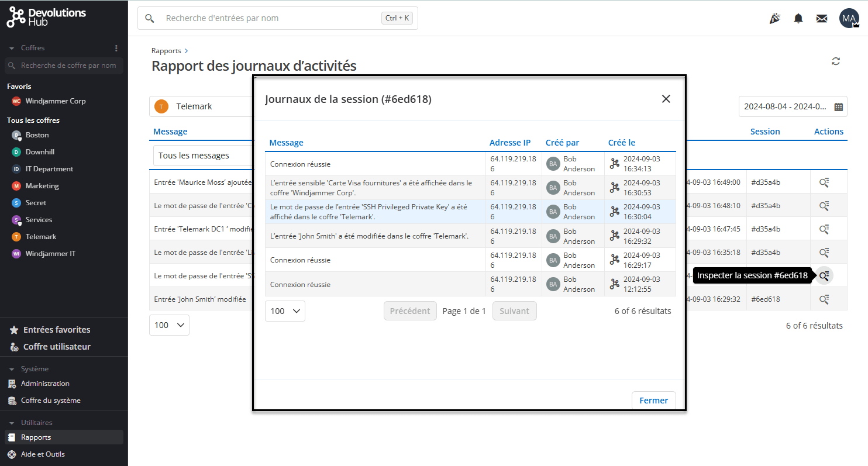Open Rapports in the sidebar
This screenshot has width=868, height=466.
[x=36, y=437]
